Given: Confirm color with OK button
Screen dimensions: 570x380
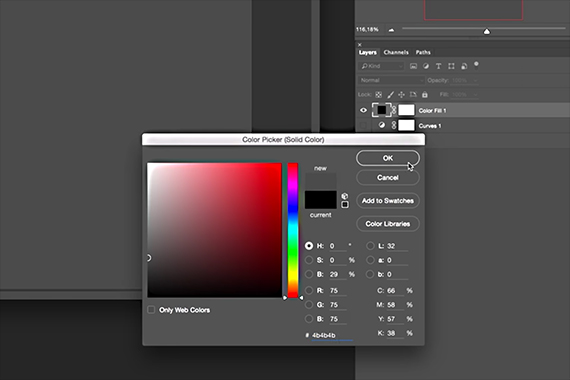Looking at the screenshot, I should [388, 158].
